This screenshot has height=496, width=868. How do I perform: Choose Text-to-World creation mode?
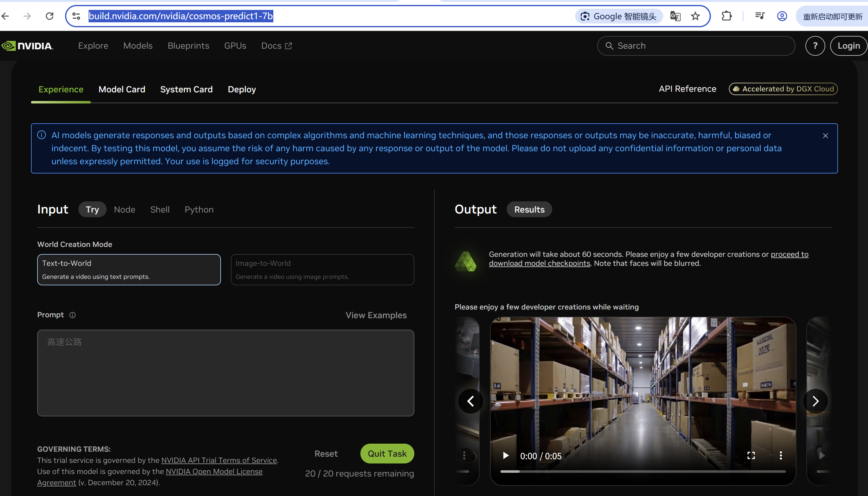click(x=129, y=270)
